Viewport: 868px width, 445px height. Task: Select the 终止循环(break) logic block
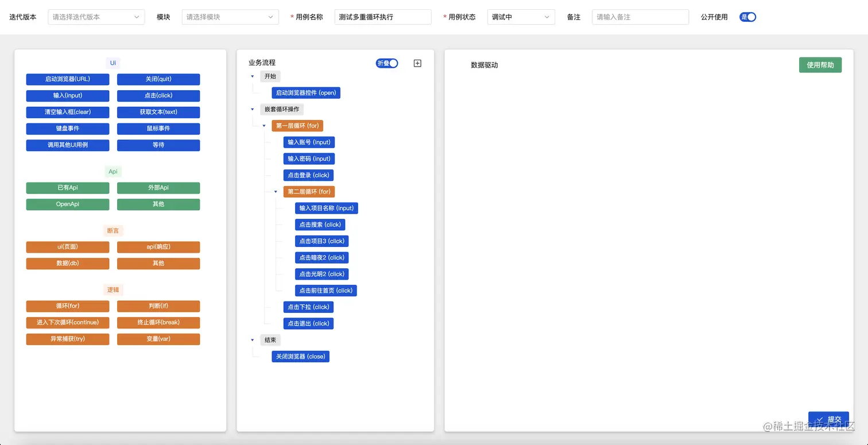coord(158,323)
